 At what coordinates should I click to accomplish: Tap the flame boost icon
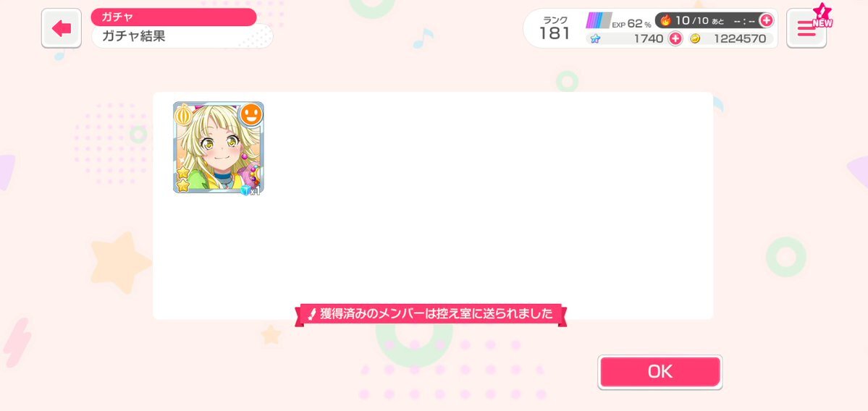665,20
